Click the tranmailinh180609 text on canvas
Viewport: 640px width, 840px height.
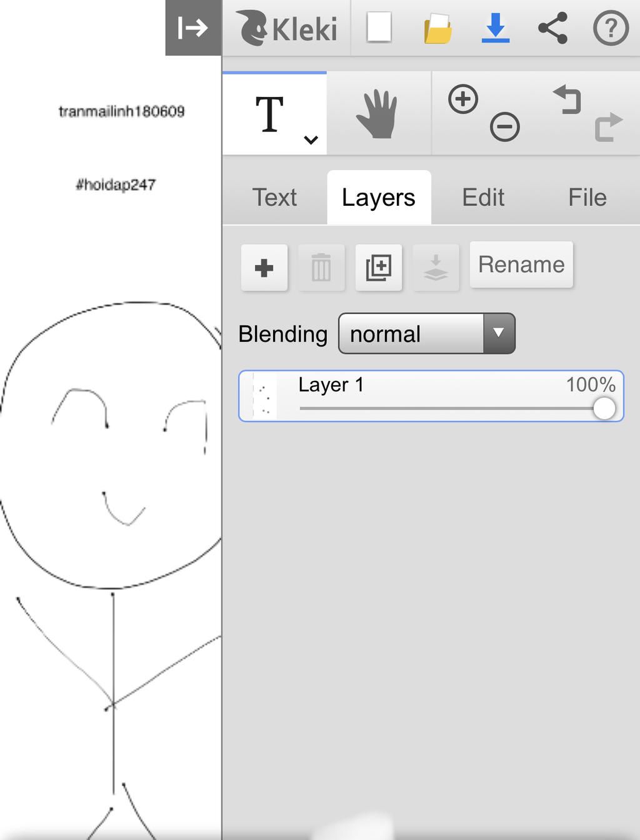click(x=122, y=111)
